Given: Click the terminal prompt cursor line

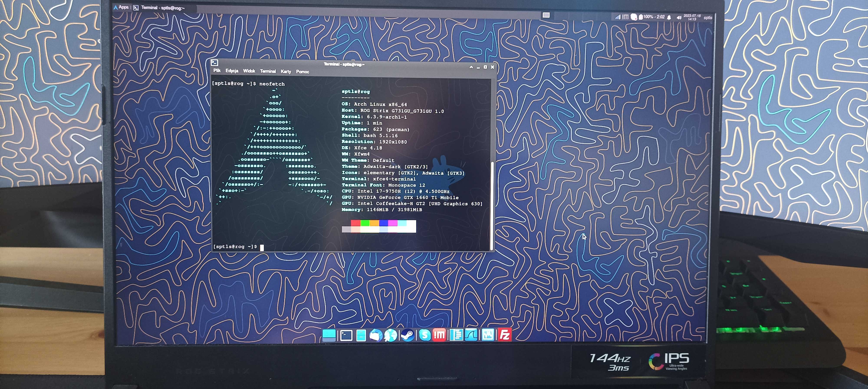Looking at the screenshot, I should tap(238, 247).
